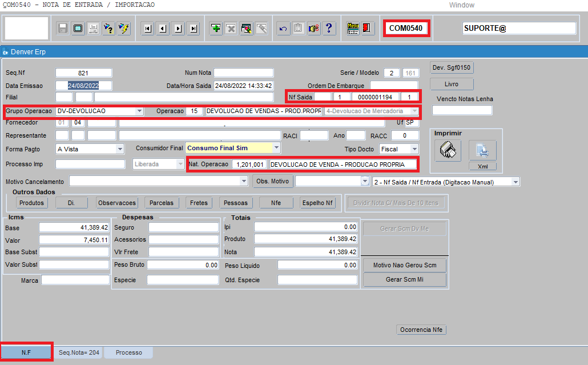Click the Icms Base value field
This screenshot has height=365, width=588.
[74, 227]
